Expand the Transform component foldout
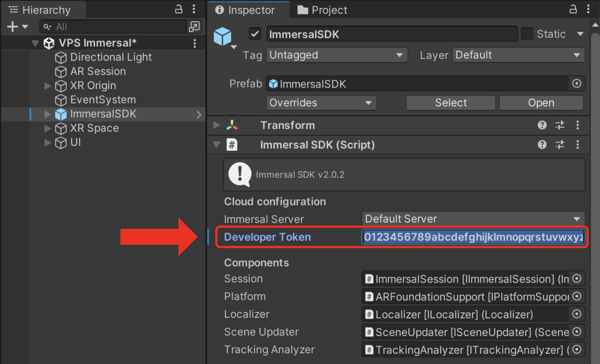This screenshot has height=364, width=600. click(x=217, y=125)
